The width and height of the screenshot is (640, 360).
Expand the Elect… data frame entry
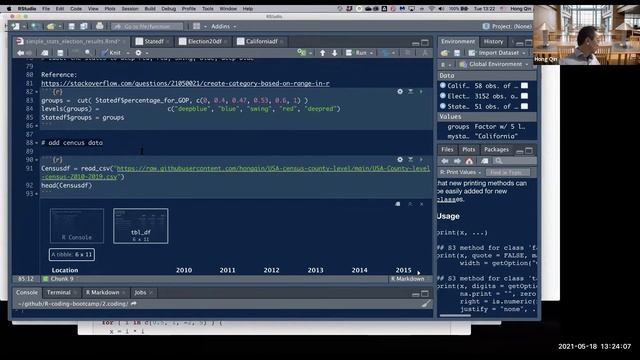coord(443,96)
